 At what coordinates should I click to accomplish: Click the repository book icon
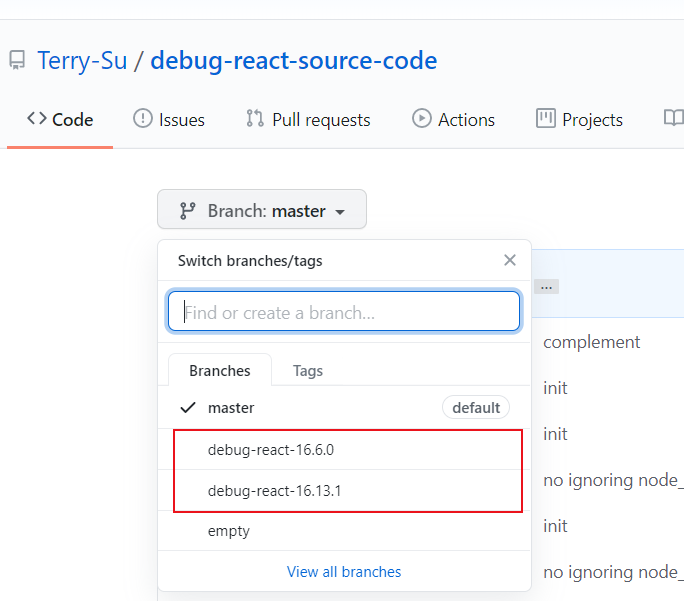(17, 61)
